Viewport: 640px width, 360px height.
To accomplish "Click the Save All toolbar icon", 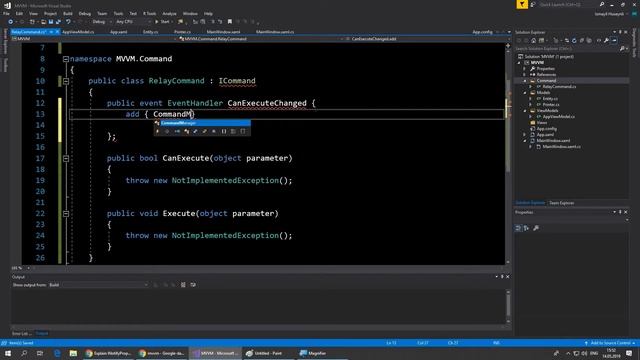I will click(58, 22).
